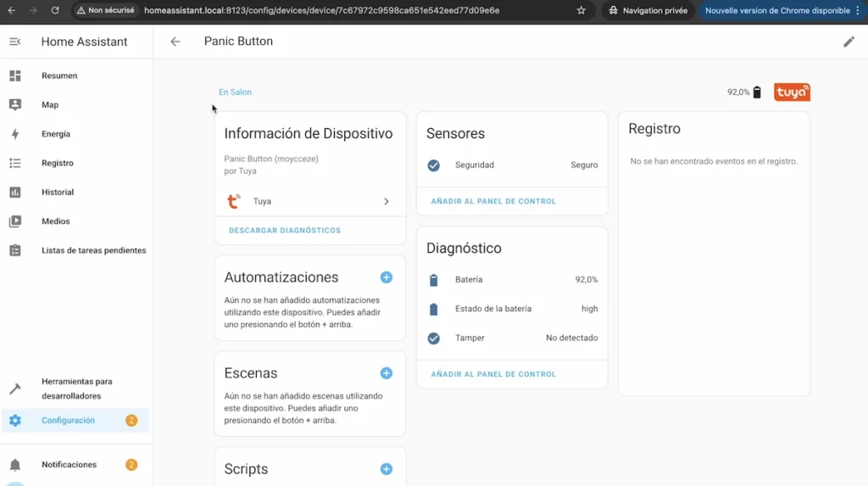Click the Non sécurisé site info badge
This screenshot has height=486, width=868.
pyautogui.click(x=105, y=10)
